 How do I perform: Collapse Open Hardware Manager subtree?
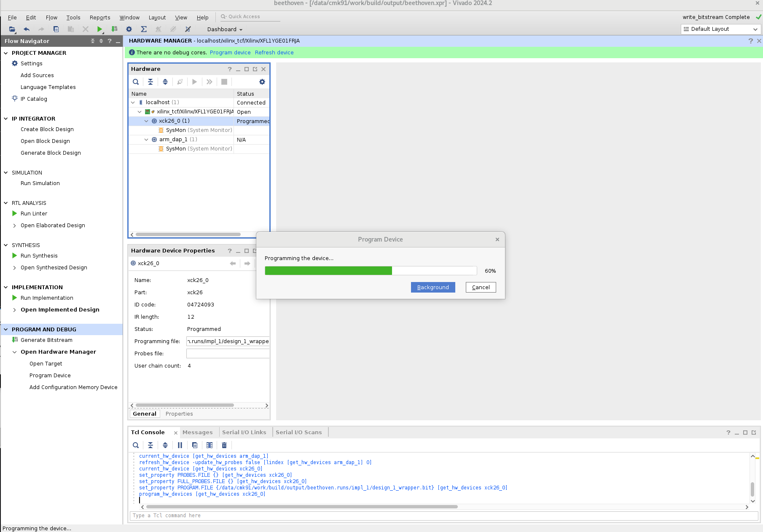pyautogui.click(x=15, y=352)
